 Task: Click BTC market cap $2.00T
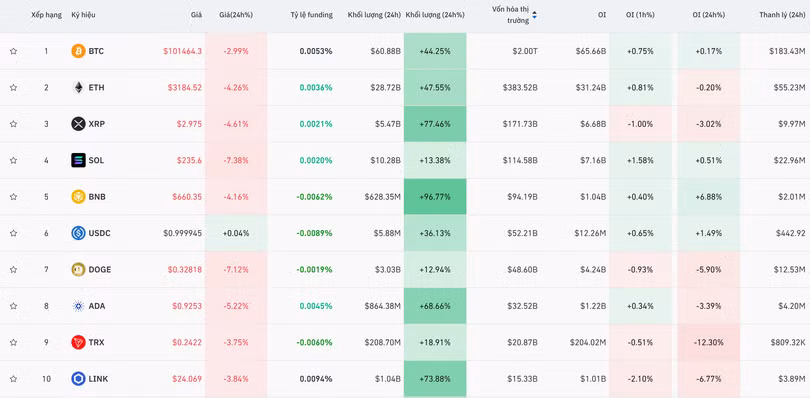tap(524, 51)
